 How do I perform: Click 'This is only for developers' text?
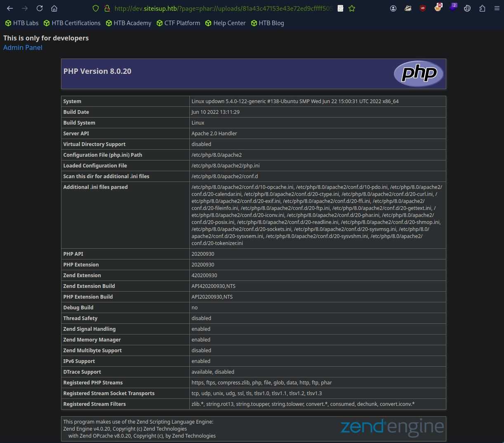[x=46, y=38]
